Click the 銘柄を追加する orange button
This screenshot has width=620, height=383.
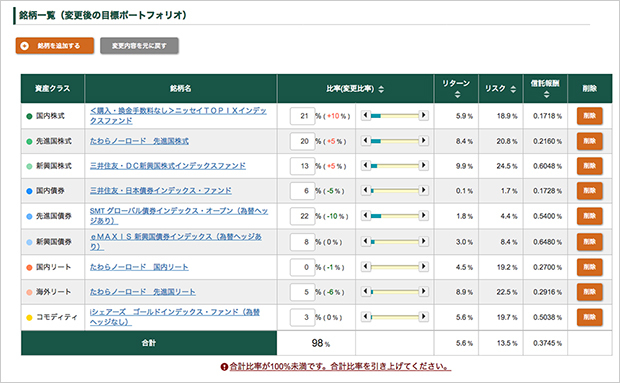(x=55, y=45)
